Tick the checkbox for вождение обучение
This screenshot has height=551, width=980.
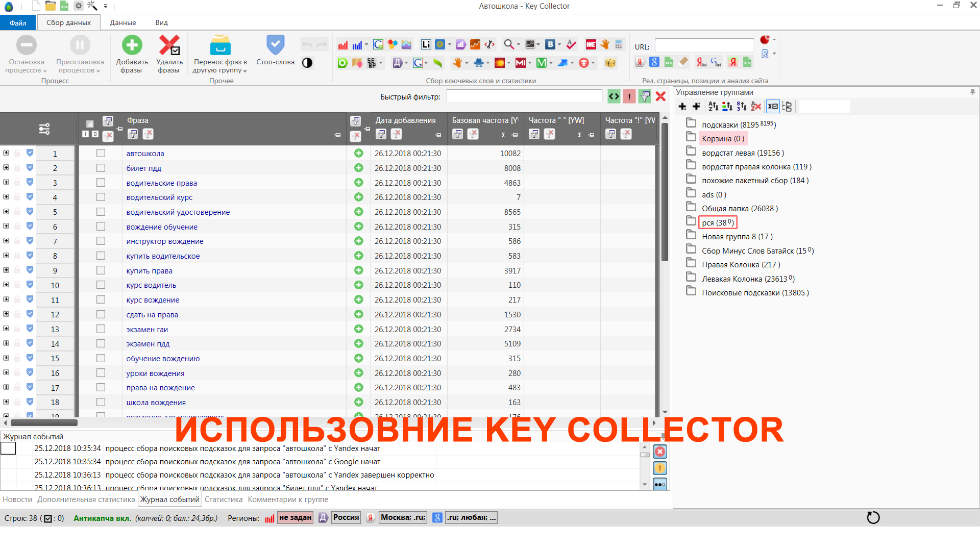pyautogui.click(x=101, y=227)
